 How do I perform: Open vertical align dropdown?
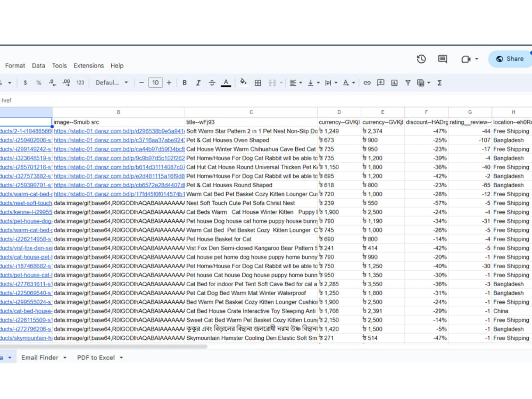(313, 83)
